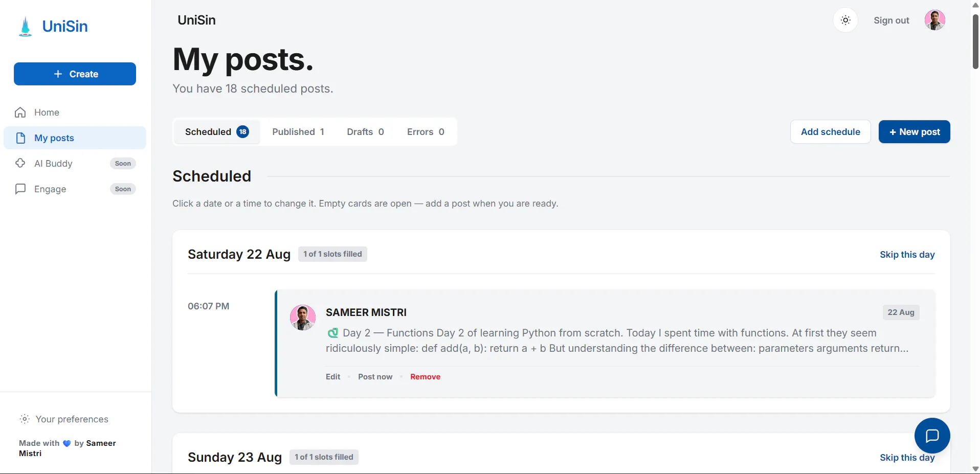Click Sign out in the header

pyautogui.click(x=891, y=20)
